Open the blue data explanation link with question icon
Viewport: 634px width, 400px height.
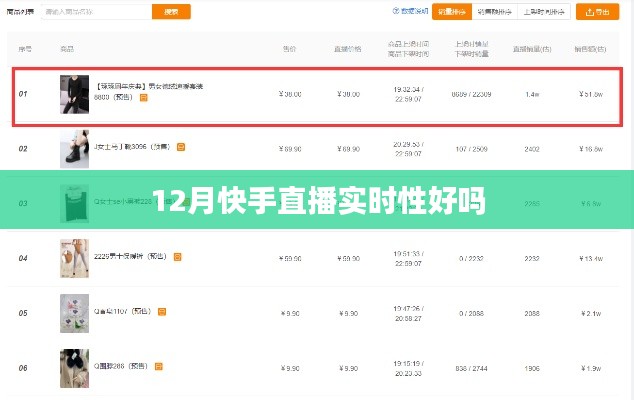click(x=410, y=11)
